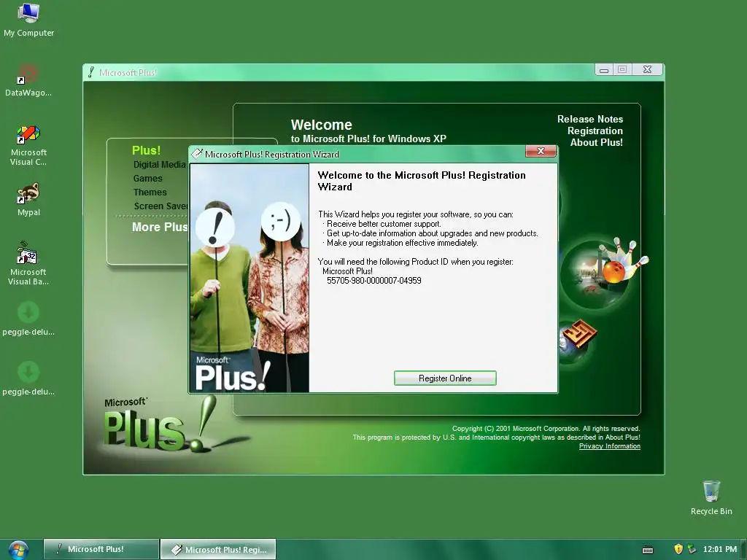Select the Recycle Bin icon

click(x=711, y=497)
